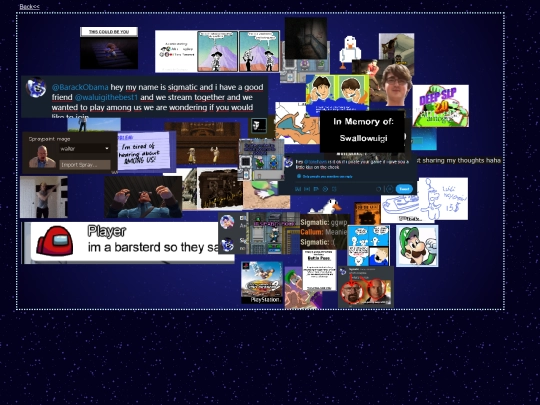
Task: Open the two-panel mountain comic strip
Action: point(217,51)
